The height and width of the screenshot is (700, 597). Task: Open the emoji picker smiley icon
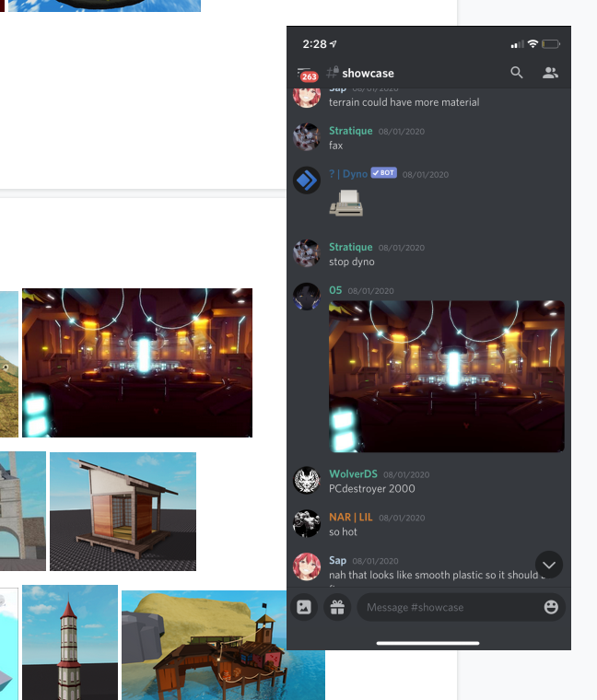tap(551, 607)
